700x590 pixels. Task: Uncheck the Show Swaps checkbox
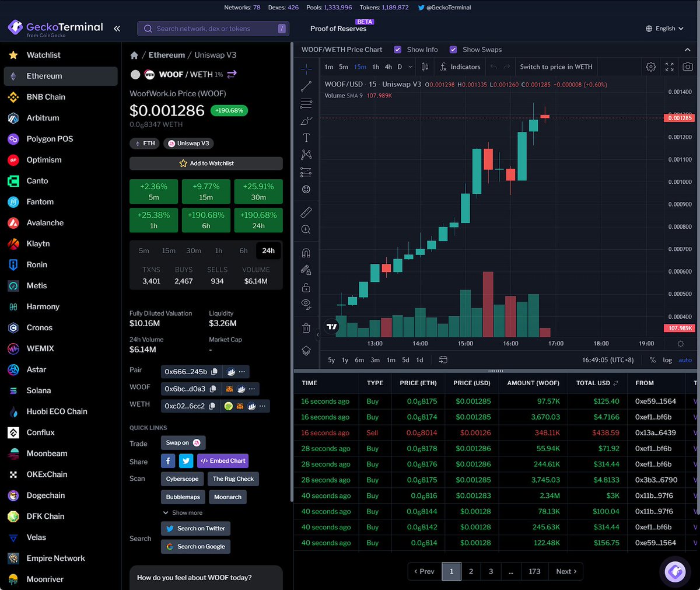point(453,50)
